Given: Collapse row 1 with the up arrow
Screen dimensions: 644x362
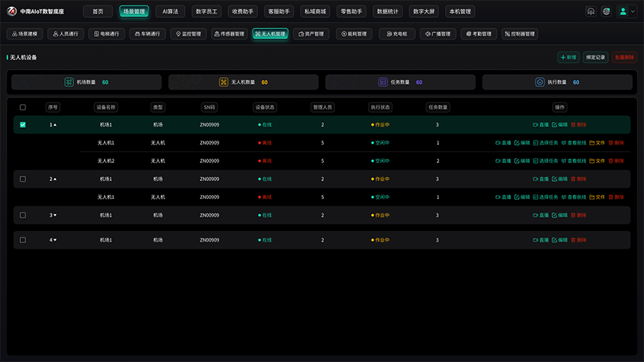Looking at the screenshot, I should [x=55, y=124].
